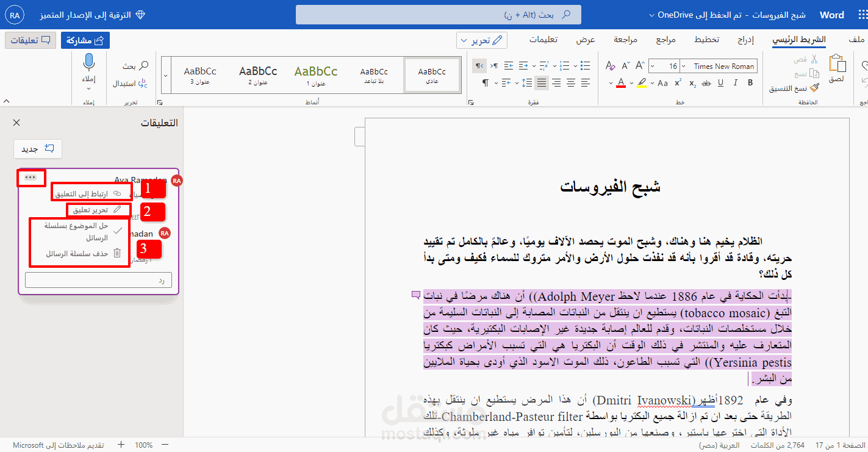Click the جديد new comment button
Screen dimensions: 868x452
[x=38, y=149]
